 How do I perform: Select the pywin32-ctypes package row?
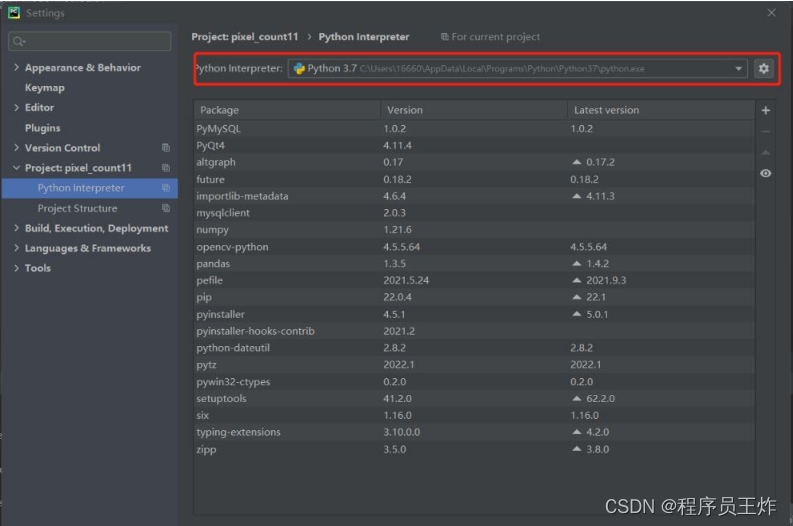474,381
